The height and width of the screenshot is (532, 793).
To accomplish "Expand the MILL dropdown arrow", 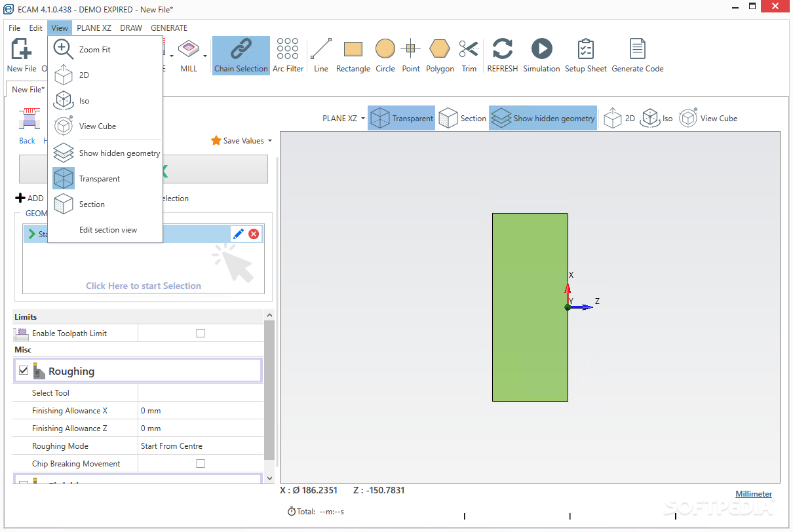I will tap(205, 56).
